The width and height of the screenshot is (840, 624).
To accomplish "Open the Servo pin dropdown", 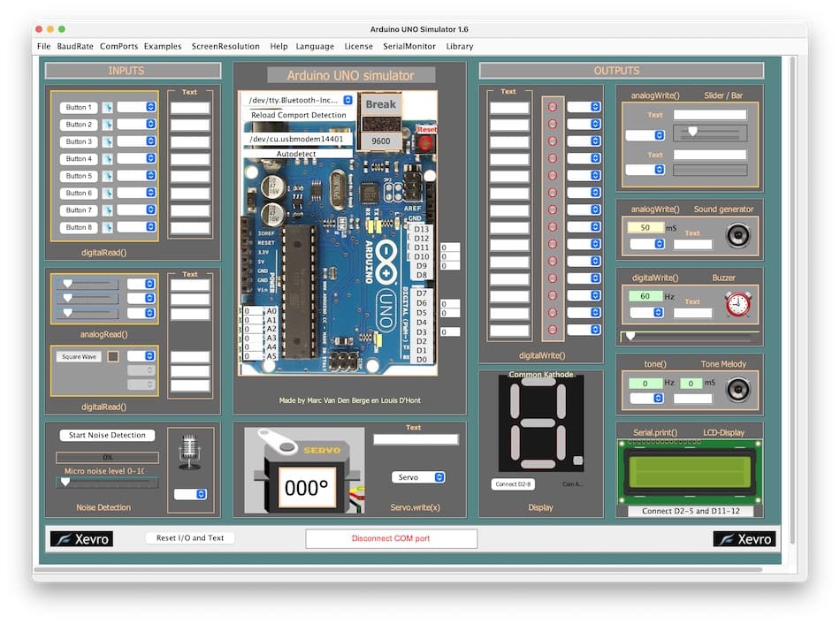I will pyautogui.click(x=418, y=477).
